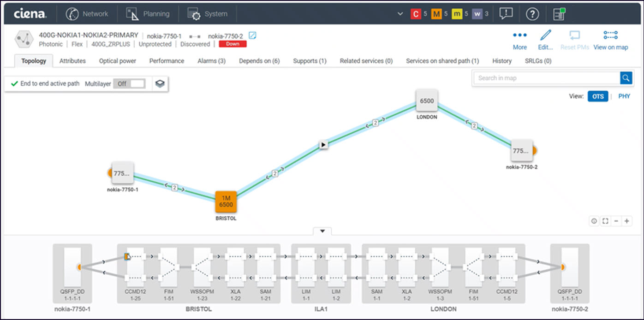
Task: Fit map to screen
Action: (x=605, y=221)
